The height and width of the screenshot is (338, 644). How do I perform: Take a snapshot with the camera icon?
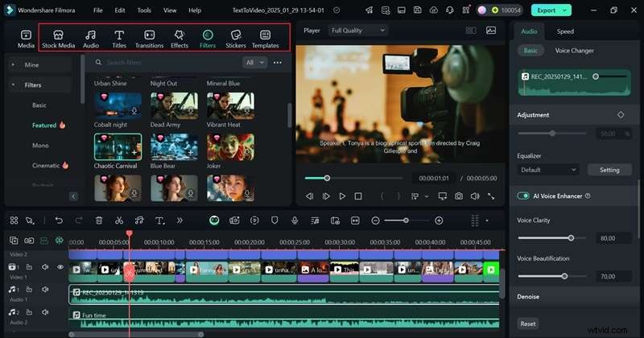pyautogui.click(x=458, y=196)
